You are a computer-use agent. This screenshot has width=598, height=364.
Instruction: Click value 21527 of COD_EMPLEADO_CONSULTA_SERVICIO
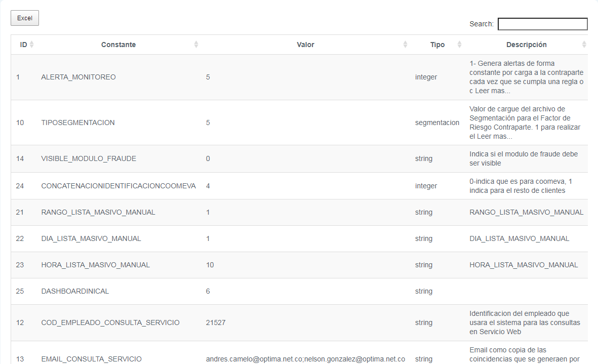[x=216, y=322]
